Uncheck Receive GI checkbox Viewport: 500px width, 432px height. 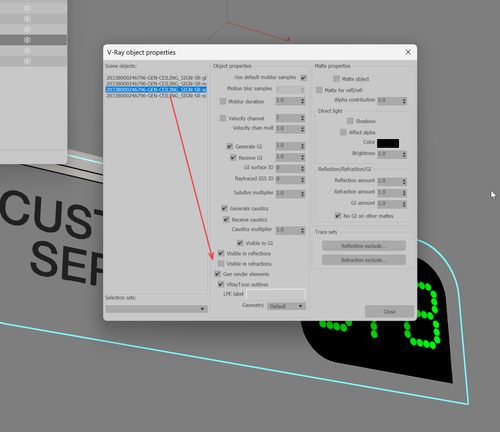(233, 158)
